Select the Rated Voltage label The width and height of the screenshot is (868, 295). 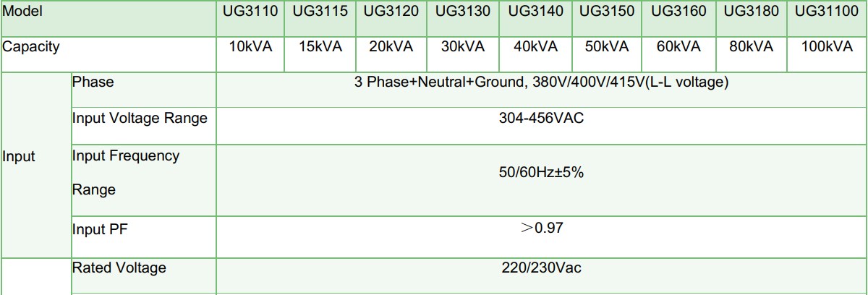119,268
